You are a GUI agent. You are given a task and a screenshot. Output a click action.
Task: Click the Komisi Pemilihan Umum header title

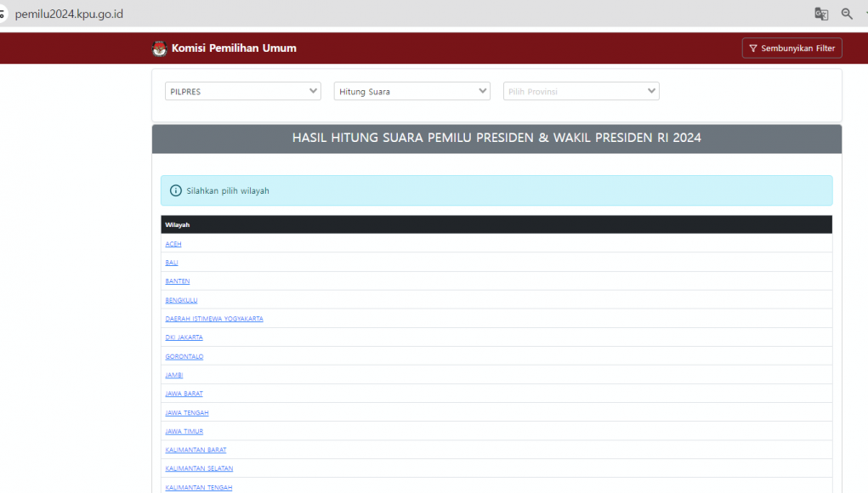click(x=234, y=48)
